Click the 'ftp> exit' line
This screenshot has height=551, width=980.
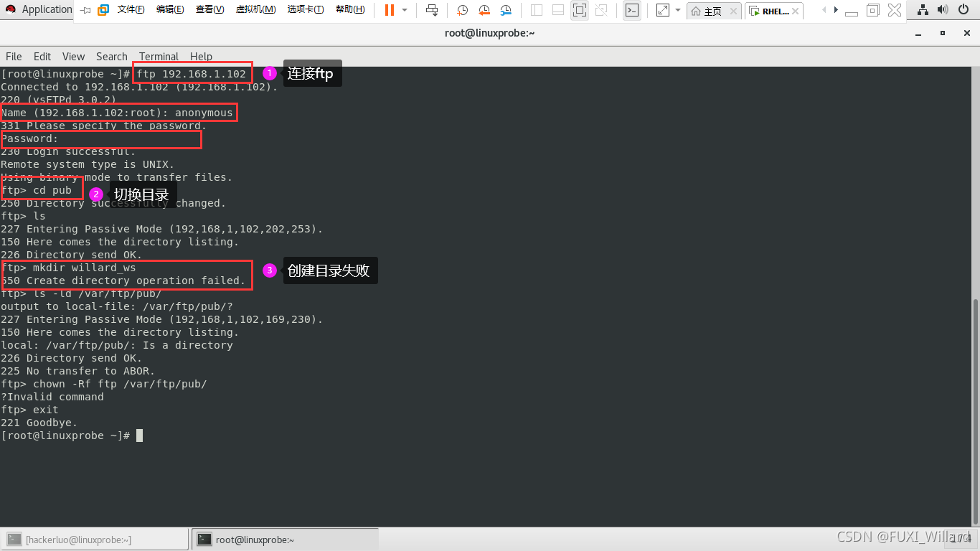coord(29,410)
